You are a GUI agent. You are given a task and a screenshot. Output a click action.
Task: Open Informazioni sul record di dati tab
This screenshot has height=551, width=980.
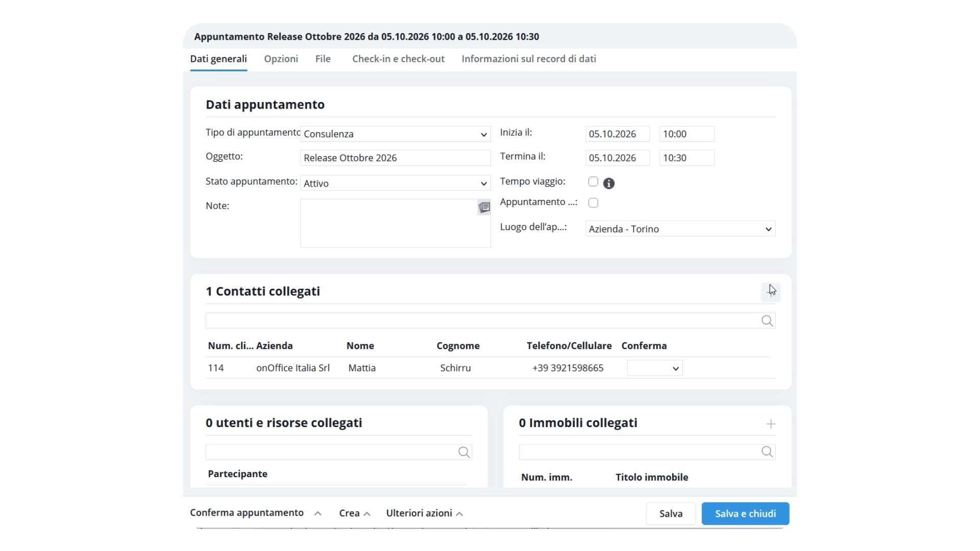[529, 59]
